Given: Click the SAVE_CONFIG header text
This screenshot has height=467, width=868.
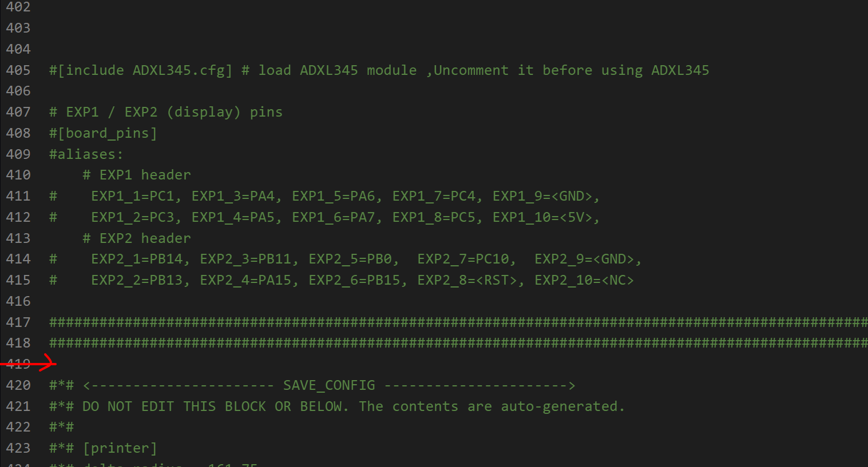Looking at the screenshot, I should tap(329, 385).
